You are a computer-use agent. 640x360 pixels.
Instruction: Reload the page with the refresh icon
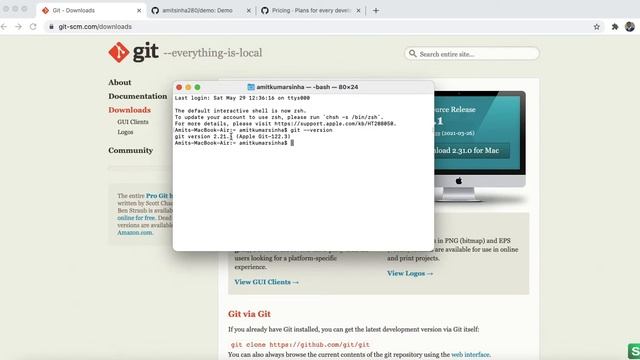[x=33, y=27]
